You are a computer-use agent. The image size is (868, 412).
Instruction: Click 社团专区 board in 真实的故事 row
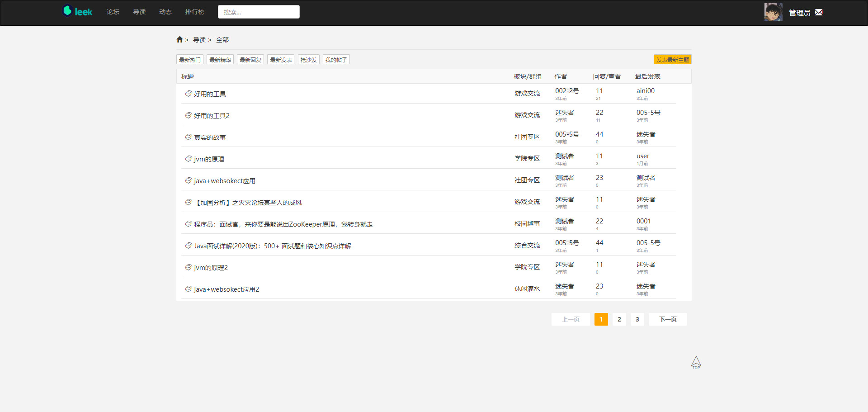tap(527, 137)
